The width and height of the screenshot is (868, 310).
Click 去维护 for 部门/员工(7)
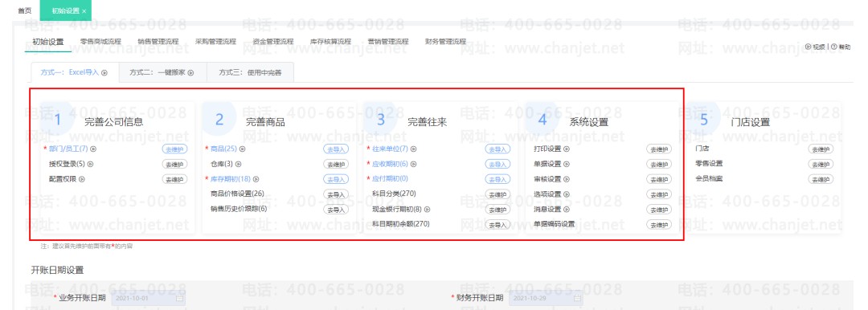(175, 149)
